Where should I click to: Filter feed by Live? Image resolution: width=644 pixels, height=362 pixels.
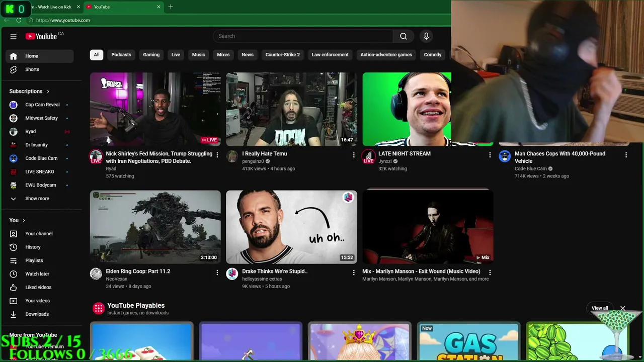pos(176,55)
